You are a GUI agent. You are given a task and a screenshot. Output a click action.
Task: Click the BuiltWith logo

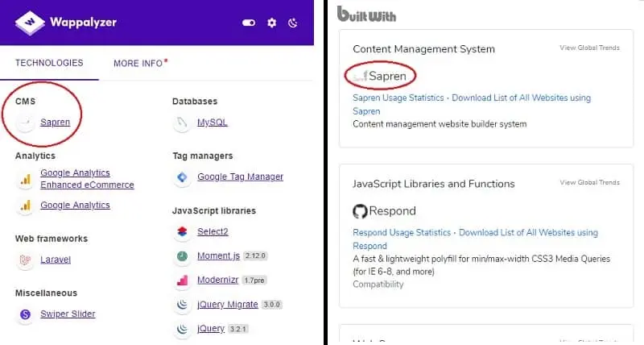tap(366, 14)
